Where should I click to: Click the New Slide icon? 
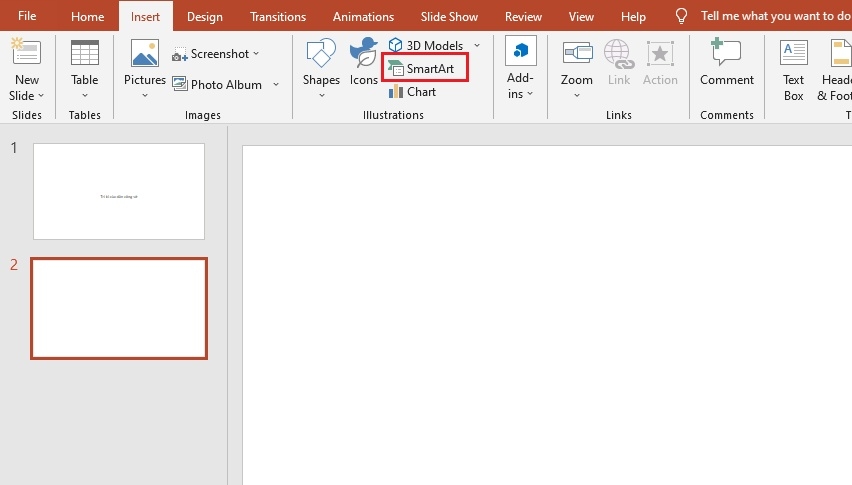pos(26,51)
